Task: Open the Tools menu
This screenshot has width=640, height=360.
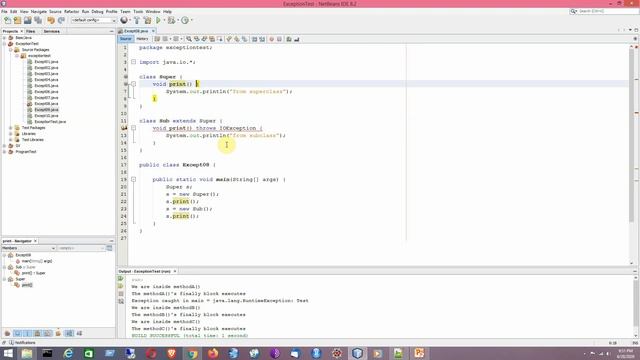Action: click(x=138, y=11)
